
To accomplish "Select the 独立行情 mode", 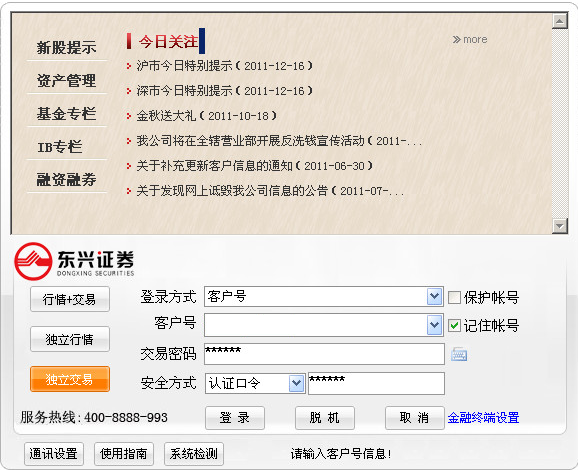I will click(70, 339).
